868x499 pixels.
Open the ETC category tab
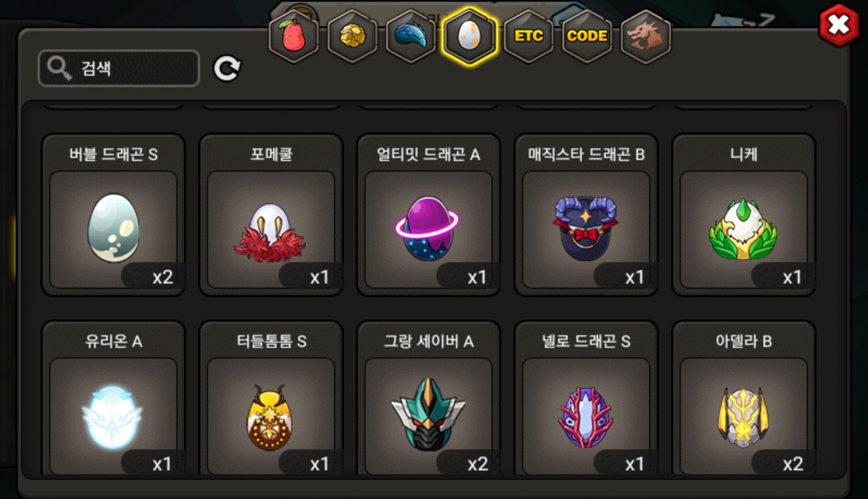coord(529,36)
